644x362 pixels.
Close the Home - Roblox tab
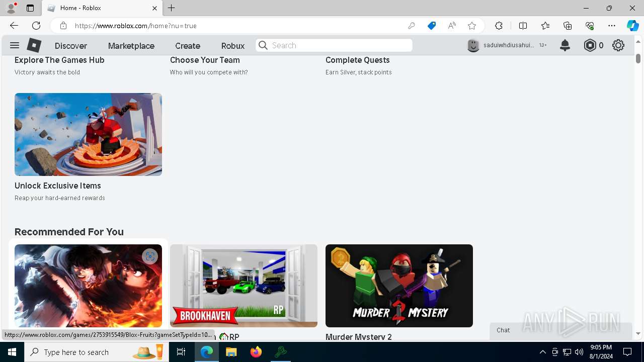pyautogui.click(x=154, y=8)
